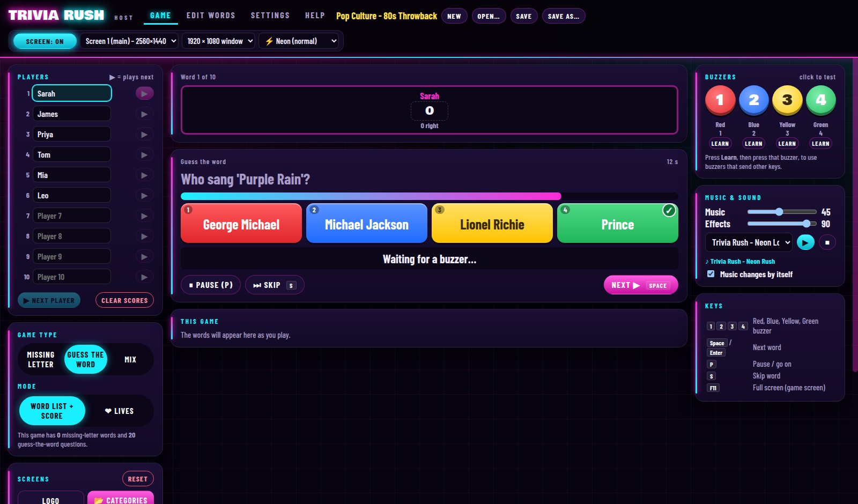Open the Screen 1 (main) display dropdown
The height and width of the screenshot is (504, 858).
pyautogui.click(x=129, y=41)
